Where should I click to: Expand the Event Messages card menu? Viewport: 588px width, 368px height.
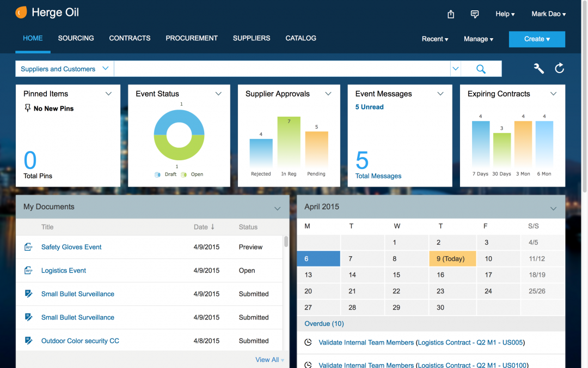tap(440, 94)
